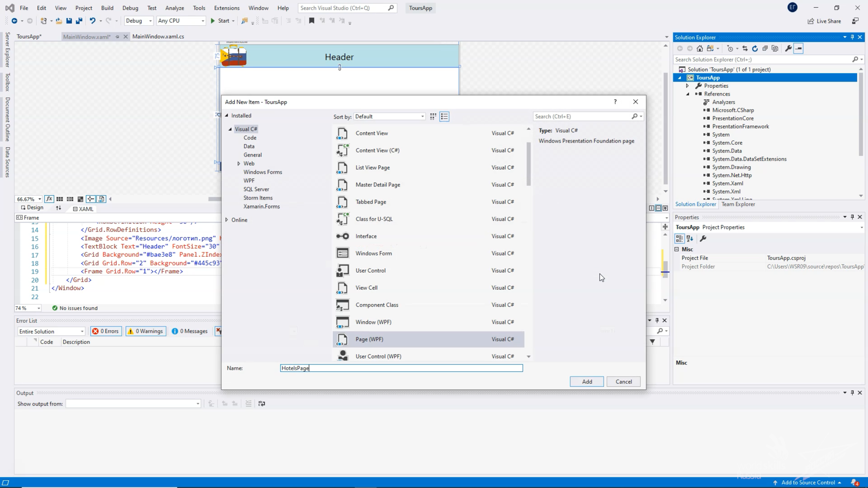
Task: Click the Pending Changes Filter clock icon
Action: (730, 49)
